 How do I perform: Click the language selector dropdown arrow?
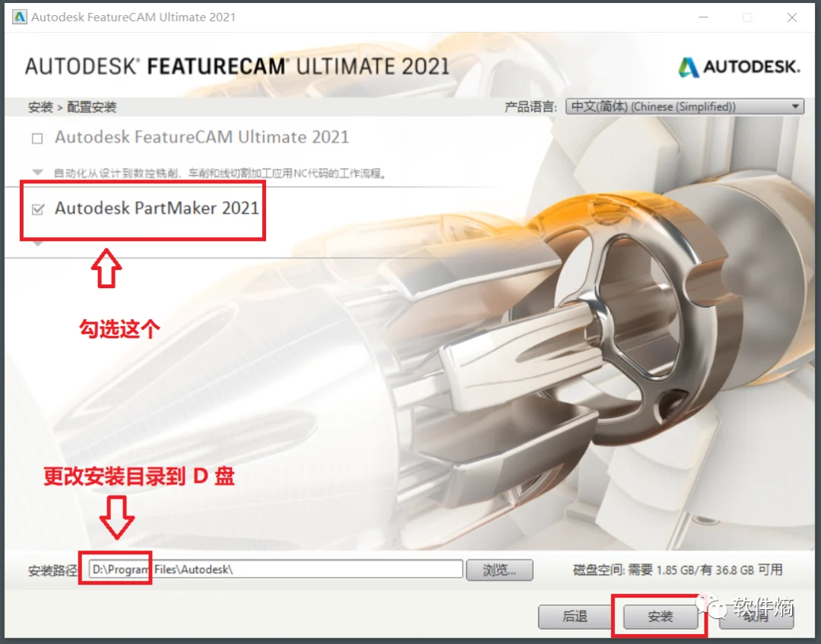point(794,106)
